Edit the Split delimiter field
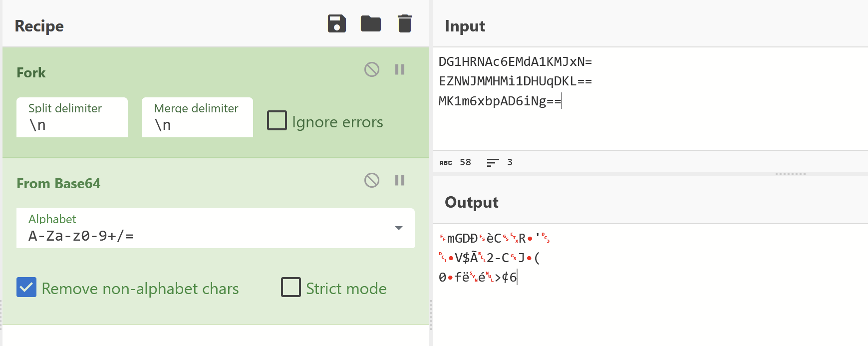Screen dimensions: 868x346 (x=72, y=124)
